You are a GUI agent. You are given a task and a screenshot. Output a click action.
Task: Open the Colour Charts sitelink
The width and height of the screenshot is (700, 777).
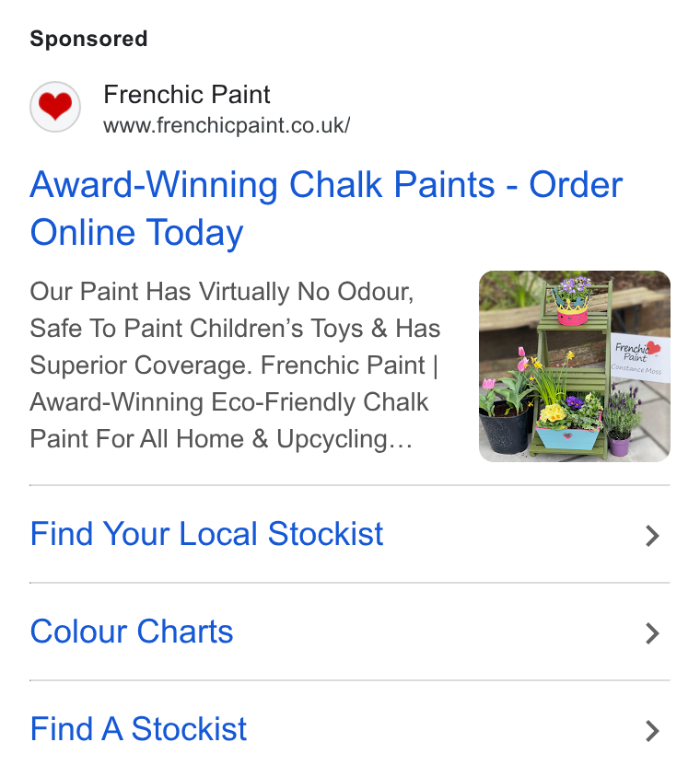132,632
